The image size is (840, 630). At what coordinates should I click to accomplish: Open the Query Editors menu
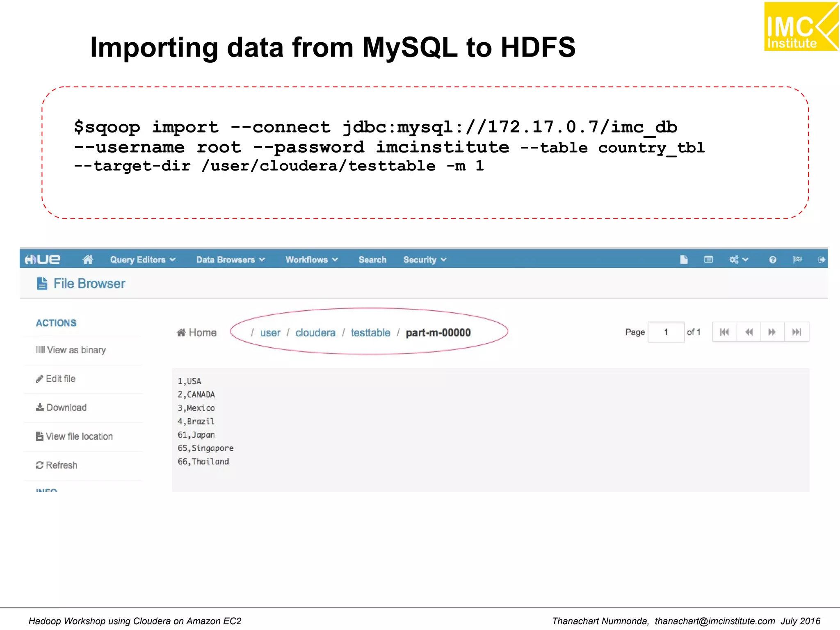(x=143, y=260)
